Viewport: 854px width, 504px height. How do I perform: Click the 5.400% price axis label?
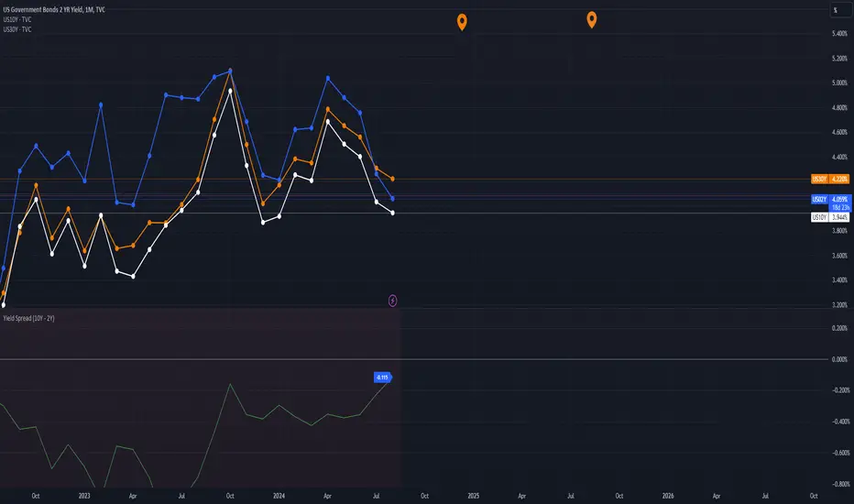(x=839, y=34)
